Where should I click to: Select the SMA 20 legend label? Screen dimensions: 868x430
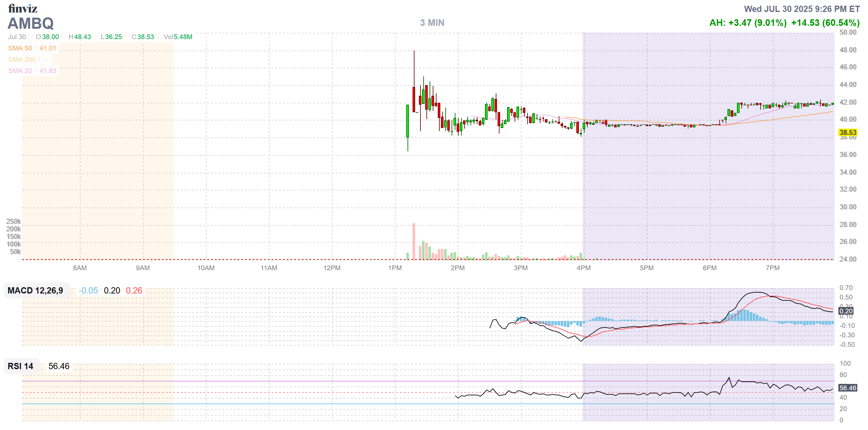pyautogui.click(x=20, y=71)
